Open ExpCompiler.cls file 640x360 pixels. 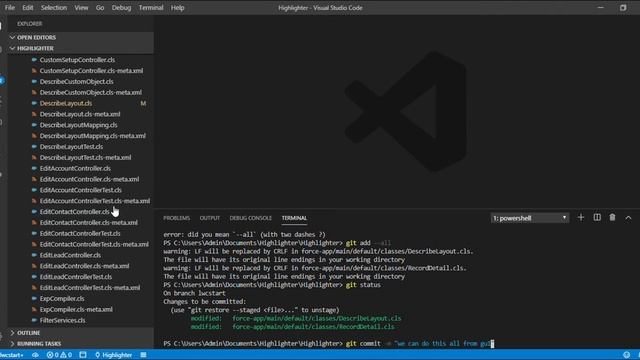(62, 299)
